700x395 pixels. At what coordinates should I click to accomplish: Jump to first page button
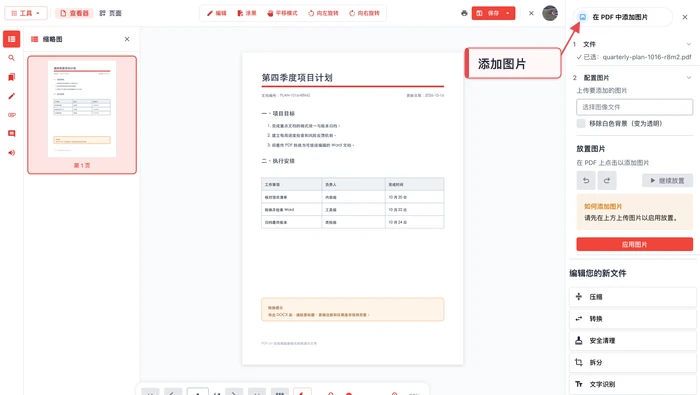click(150, 392)
